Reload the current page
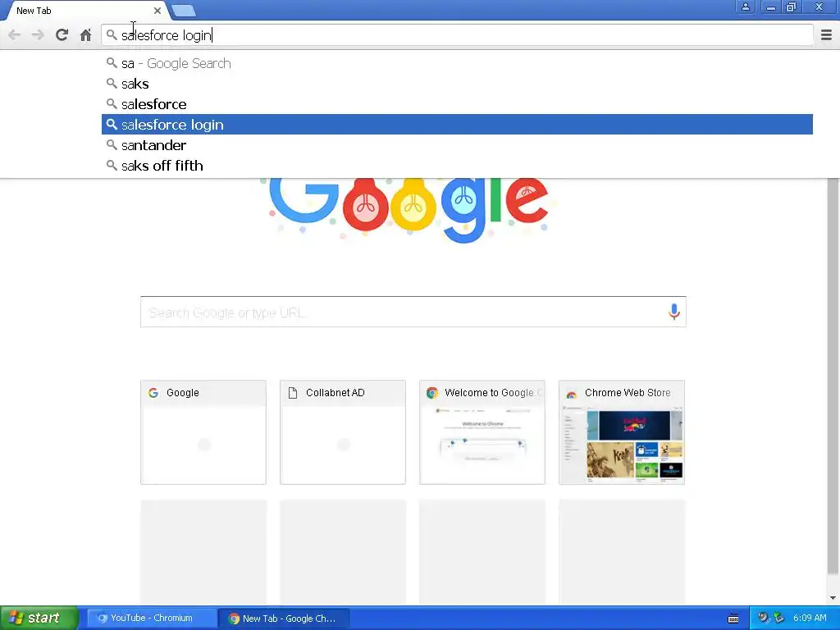This screenshot has width=840, height=630. click(62, 35)
